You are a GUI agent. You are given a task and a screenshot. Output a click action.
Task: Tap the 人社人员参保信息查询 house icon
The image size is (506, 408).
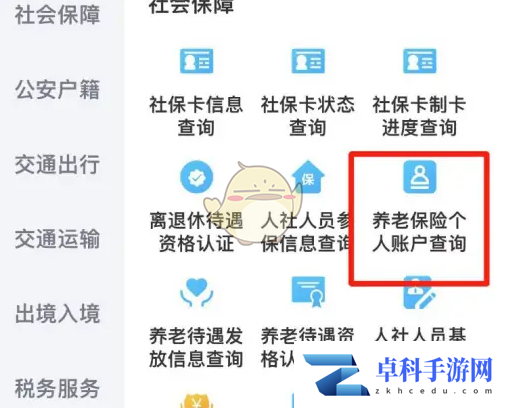point(308,177)
